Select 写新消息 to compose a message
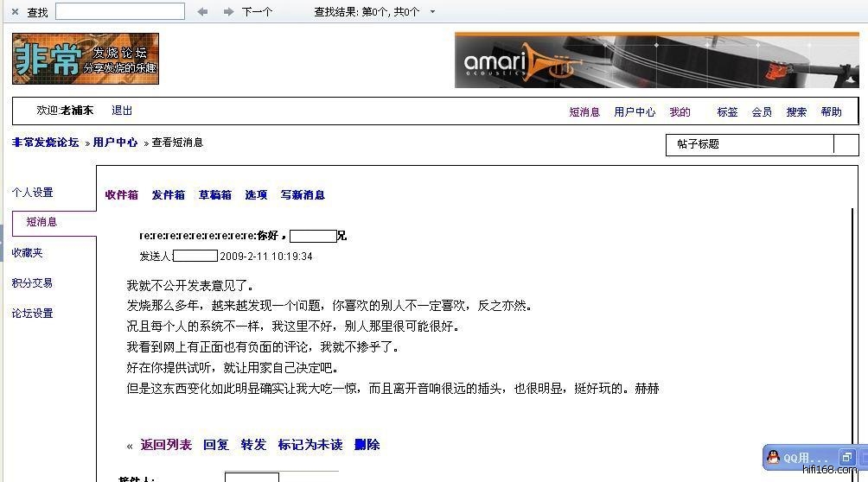 coord(303,195)
